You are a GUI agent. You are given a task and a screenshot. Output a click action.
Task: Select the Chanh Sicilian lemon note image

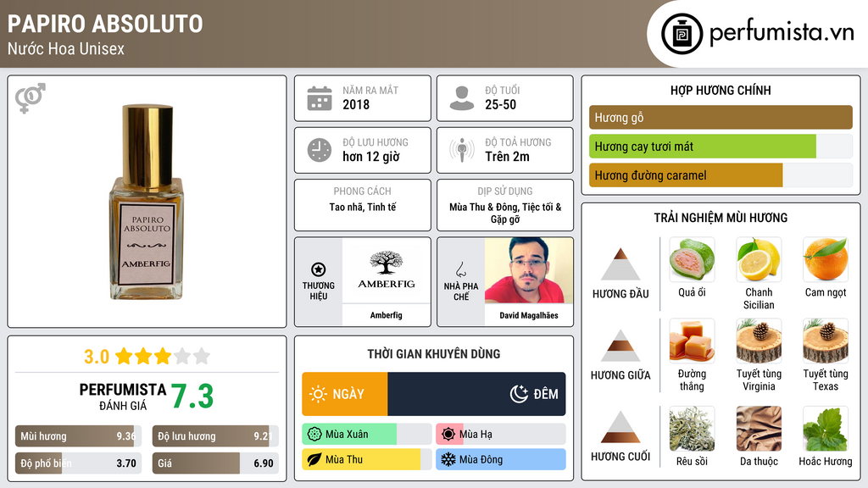click(x=759, y=259)
